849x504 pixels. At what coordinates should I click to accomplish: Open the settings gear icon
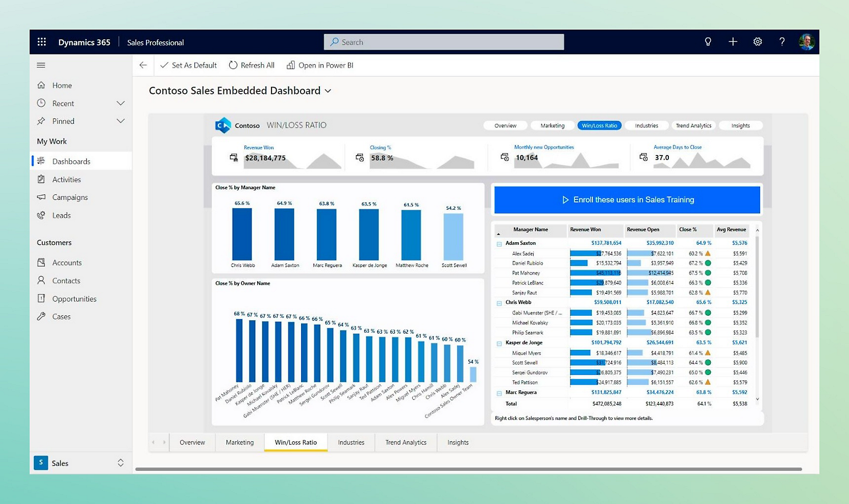coord(758,42)
